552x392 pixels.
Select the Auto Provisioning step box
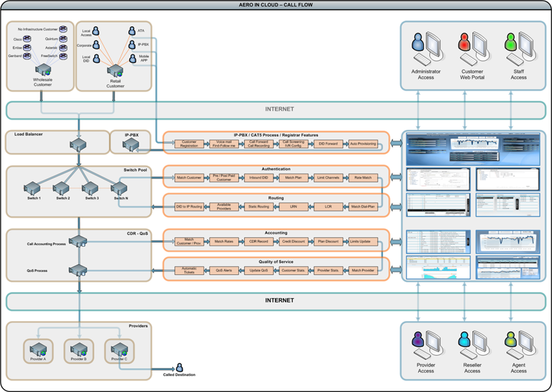363,144
